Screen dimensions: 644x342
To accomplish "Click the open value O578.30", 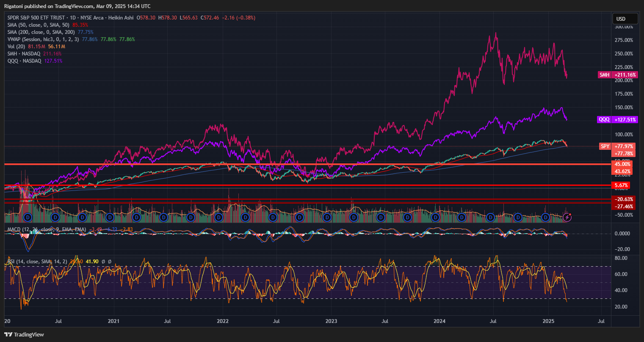I will [x=147, y=18].
